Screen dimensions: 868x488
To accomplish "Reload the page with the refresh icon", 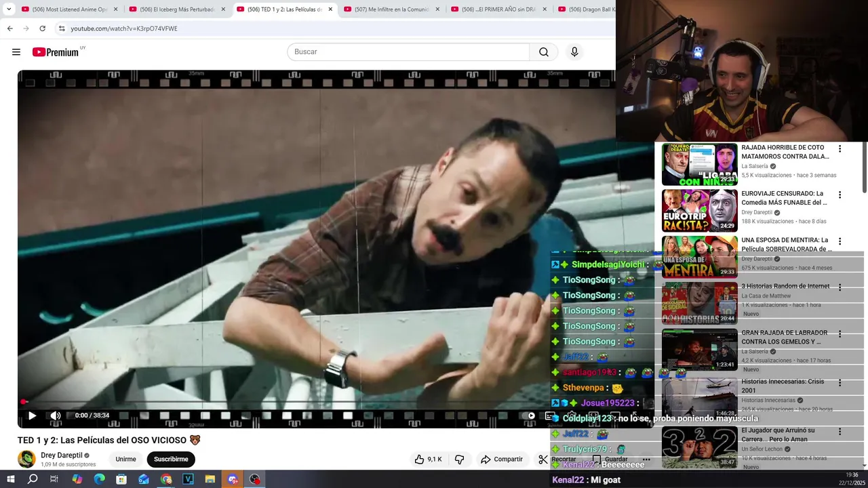I will click(42, 28).
